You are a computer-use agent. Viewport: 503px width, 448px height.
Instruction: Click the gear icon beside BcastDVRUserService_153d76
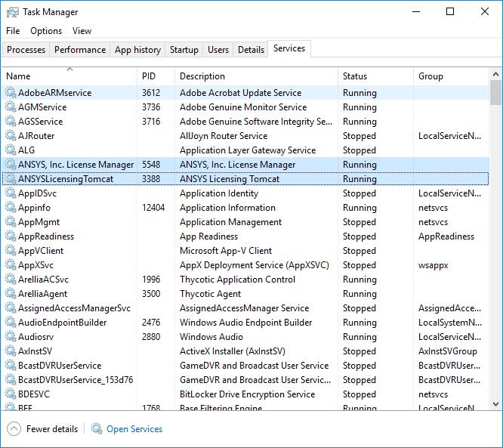point(11,380)
